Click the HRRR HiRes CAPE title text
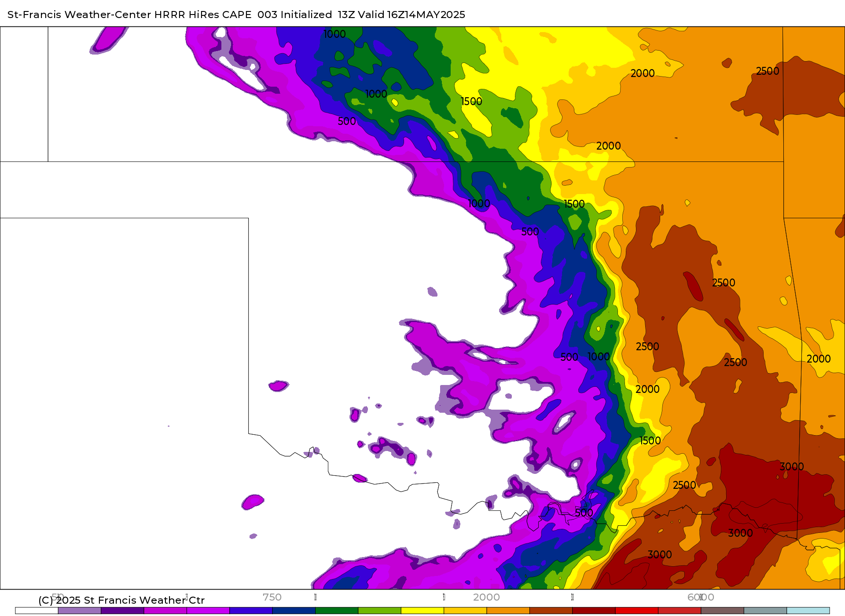This screenshot has width=845, height=616. coord(236,15)
